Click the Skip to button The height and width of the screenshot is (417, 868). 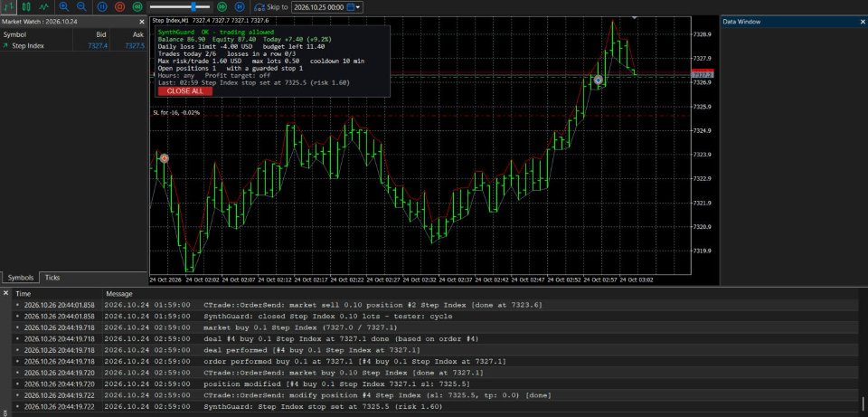click(270, 7)
